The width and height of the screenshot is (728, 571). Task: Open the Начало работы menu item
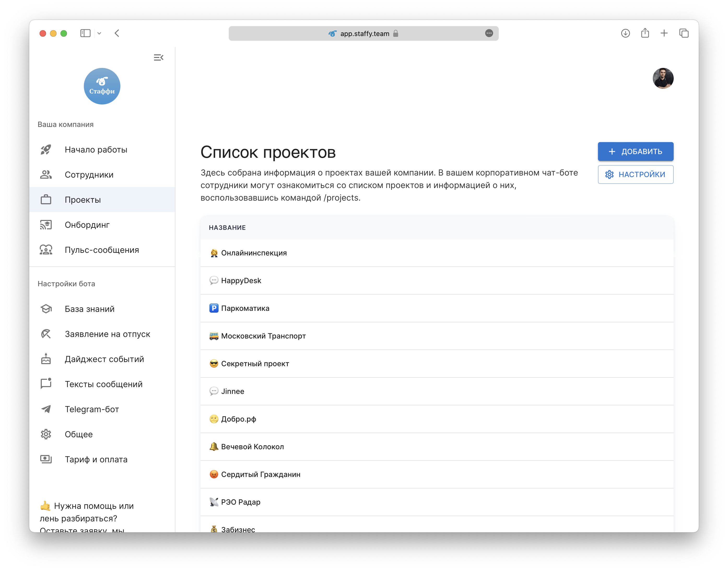(x=102, y=149)
